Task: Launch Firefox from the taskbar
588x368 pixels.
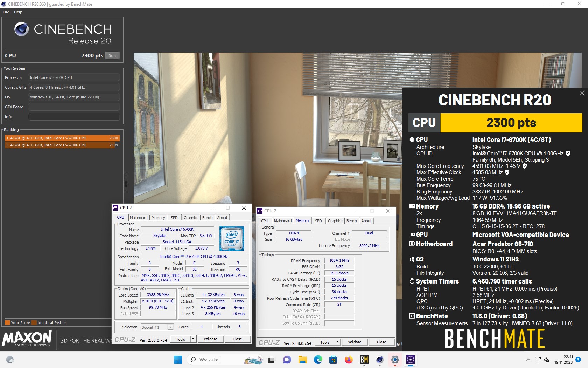Action: tap(349, 360)
